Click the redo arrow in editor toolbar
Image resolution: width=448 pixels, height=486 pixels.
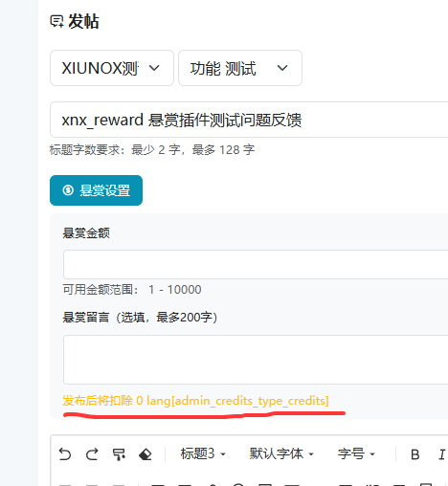[x=92, y=453]
